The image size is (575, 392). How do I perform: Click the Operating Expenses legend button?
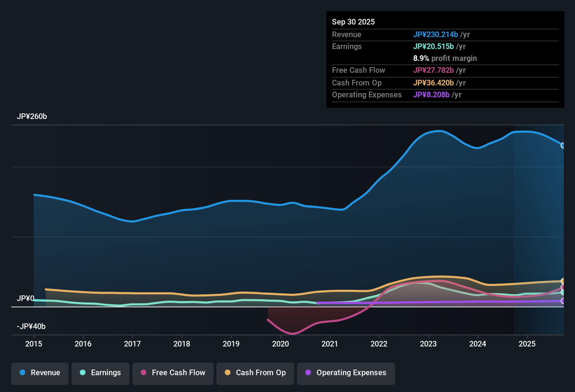coord(346,373)
